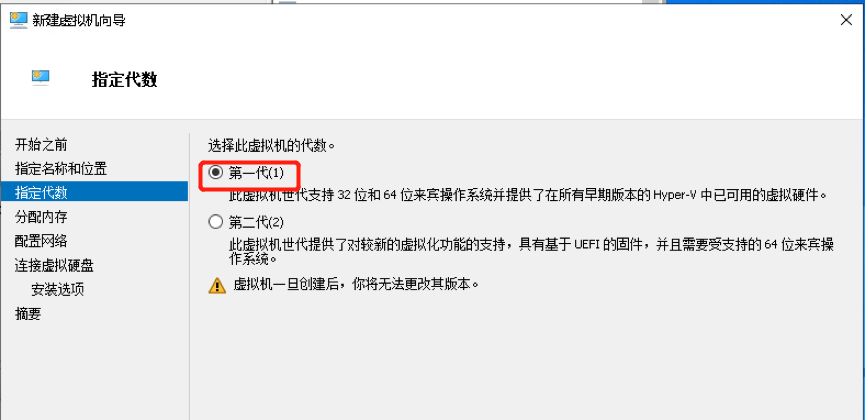The height and width of the screenshot is (420, 865).
Task: Click the monitor icon beside the 指定代数 heading
Action: 40,78
